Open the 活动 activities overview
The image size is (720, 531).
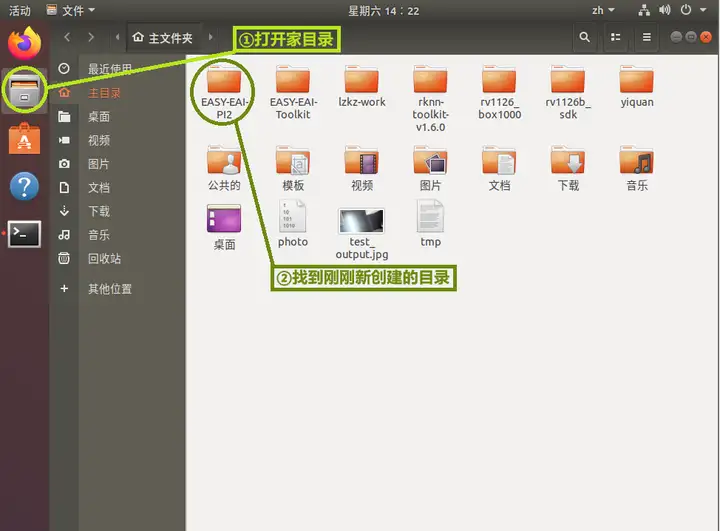(x=20, y=11)
